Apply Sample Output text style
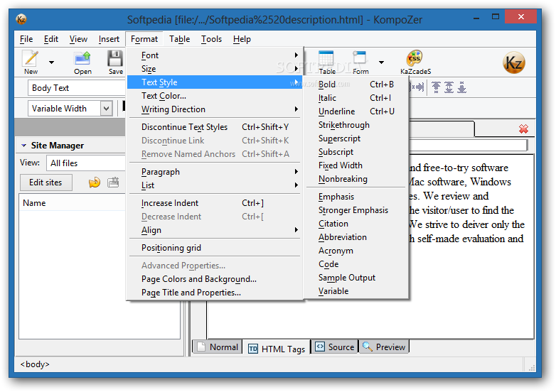 pyautogui.click(x=355, y=277)
